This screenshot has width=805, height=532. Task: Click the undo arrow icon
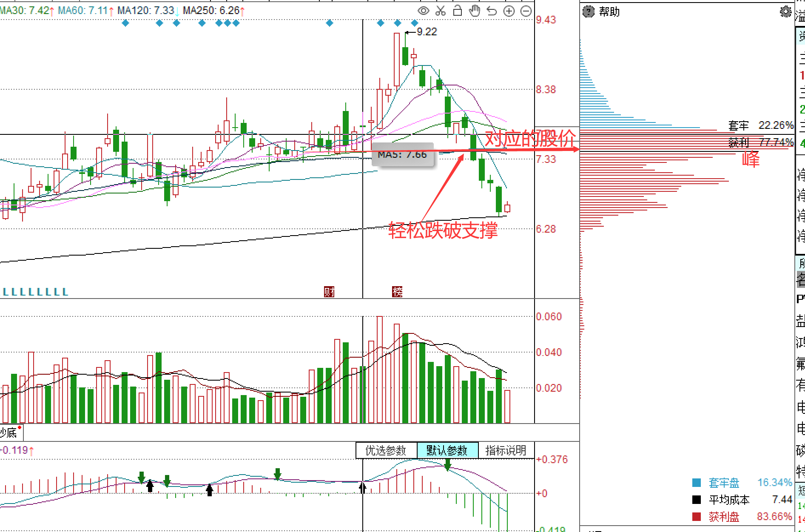492,11
